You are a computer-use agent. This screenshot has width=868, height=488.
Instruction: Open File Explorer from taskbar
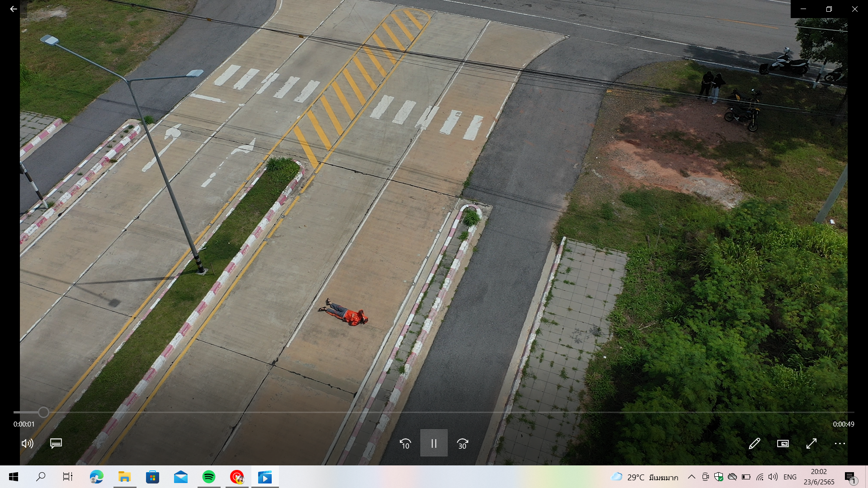(124, 477)
